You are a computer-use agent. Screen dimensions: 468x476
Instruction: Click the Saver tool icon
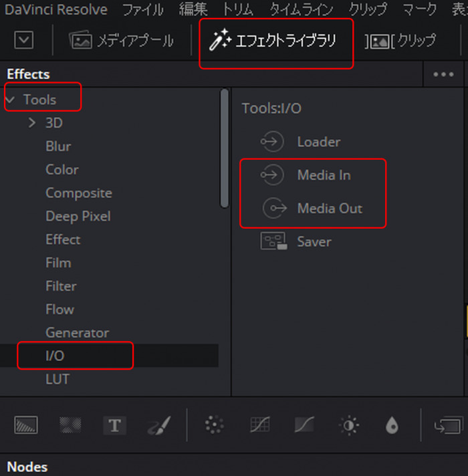click(273, 241)
